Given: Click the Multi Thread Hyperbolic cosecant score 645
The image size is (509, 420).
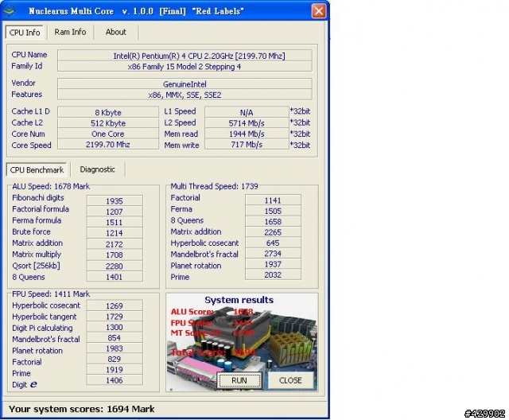Looking at the screenshot, I should [x=273, y=243].
